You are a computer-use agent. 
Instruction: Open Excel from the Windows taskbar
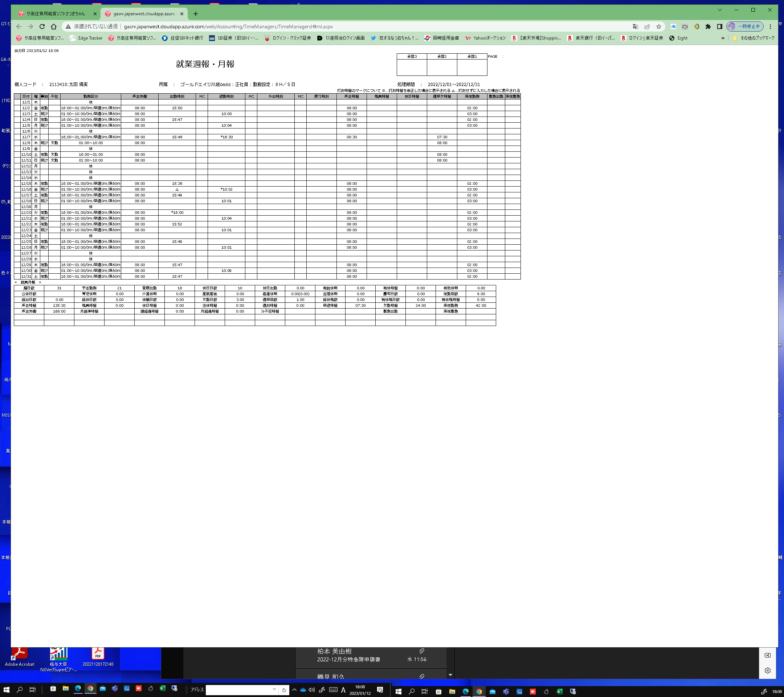(162, 689)
